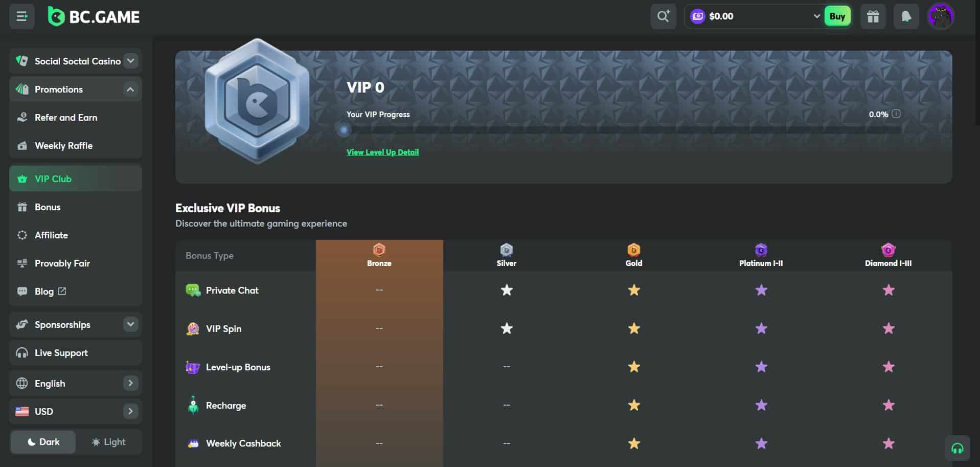The image size is (980, 467).
Task: Click the VIP Spin bonus icon
Action: click(193, 328)
